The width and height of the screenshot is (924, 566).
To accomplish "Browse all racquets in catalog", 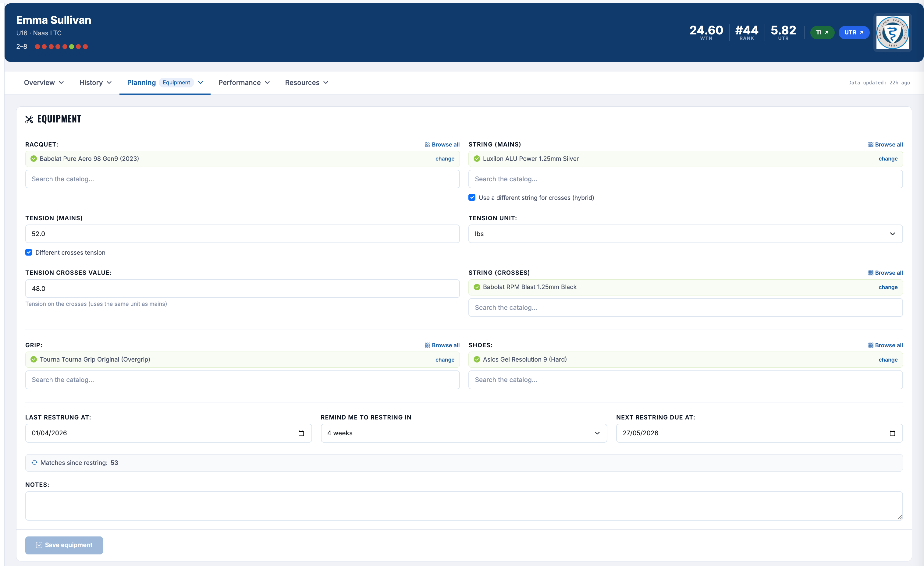I will [x=442, y=145].
